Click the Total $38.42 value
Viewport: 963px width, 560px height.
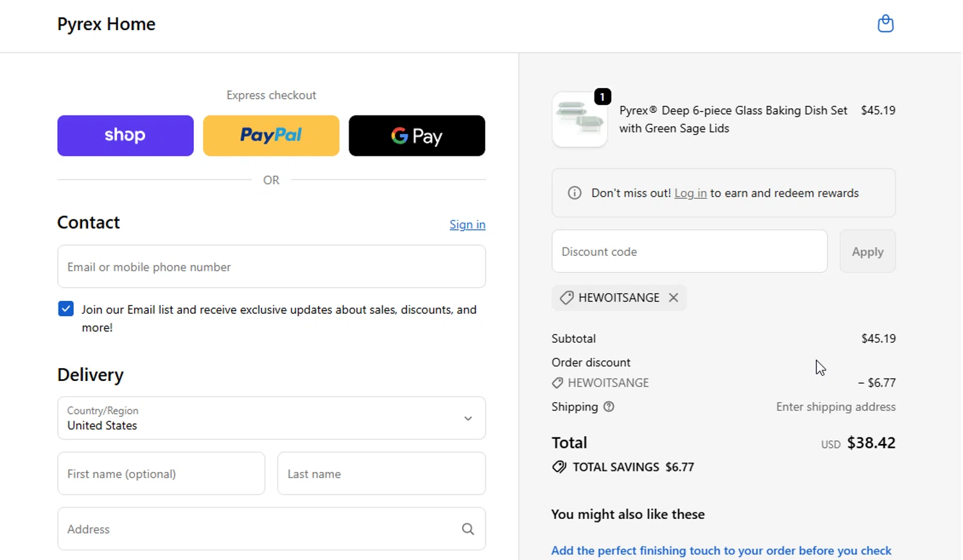click(x=871, y=443)
